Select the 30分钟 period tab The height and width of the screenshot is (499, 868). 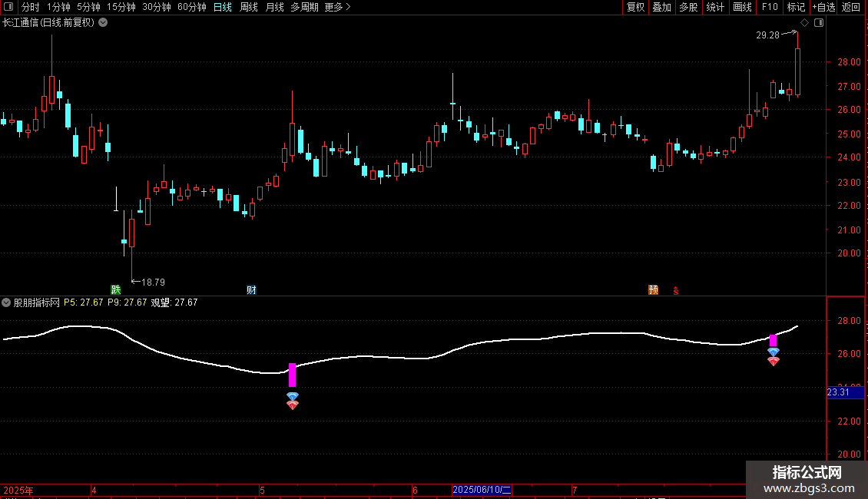pos(157,7)
